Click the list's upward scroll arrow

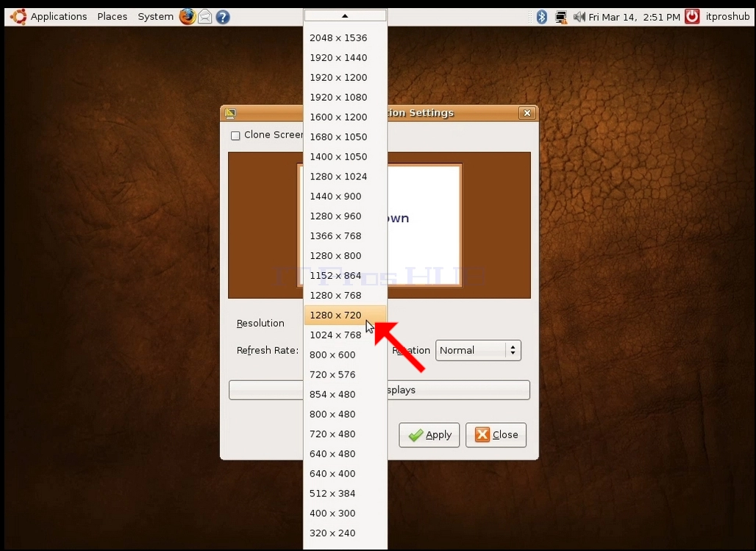[x=345, y=16]
